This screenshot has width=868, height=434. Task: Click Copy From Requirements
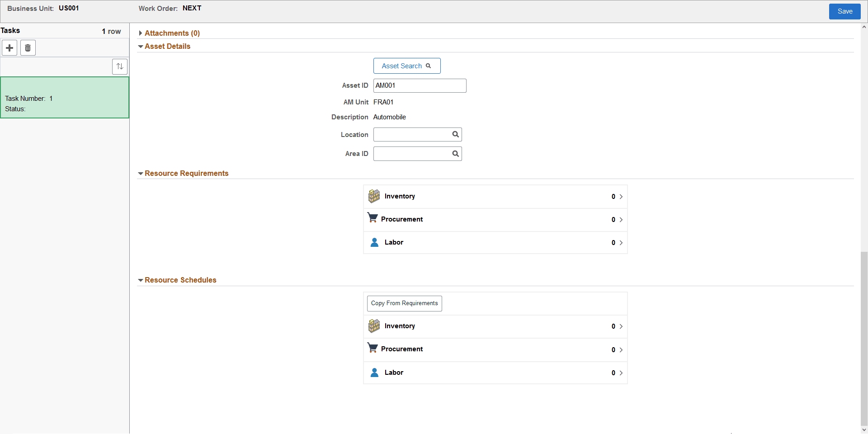pos(404,303)
